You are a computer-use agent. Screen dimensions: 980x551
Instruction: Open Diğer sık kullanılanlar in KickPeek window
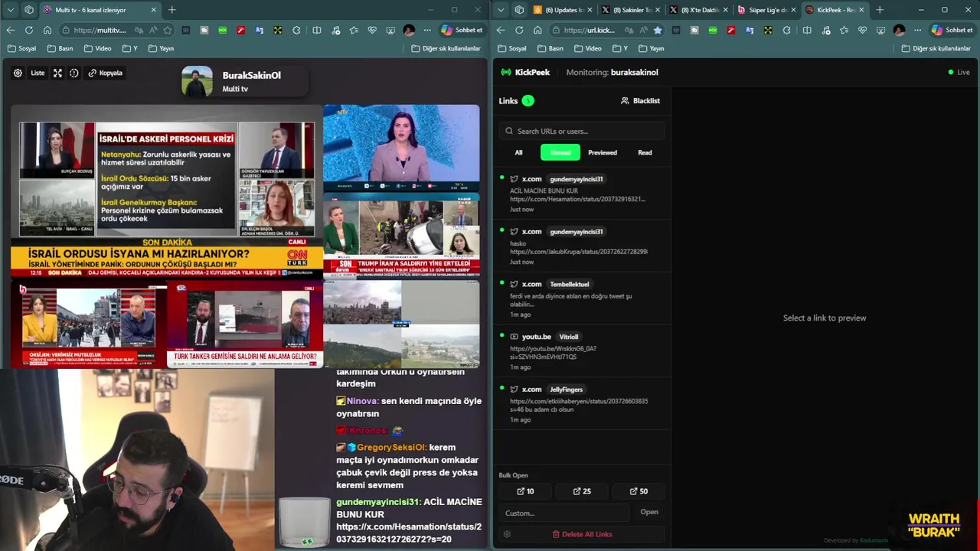[x=936, y=48]
